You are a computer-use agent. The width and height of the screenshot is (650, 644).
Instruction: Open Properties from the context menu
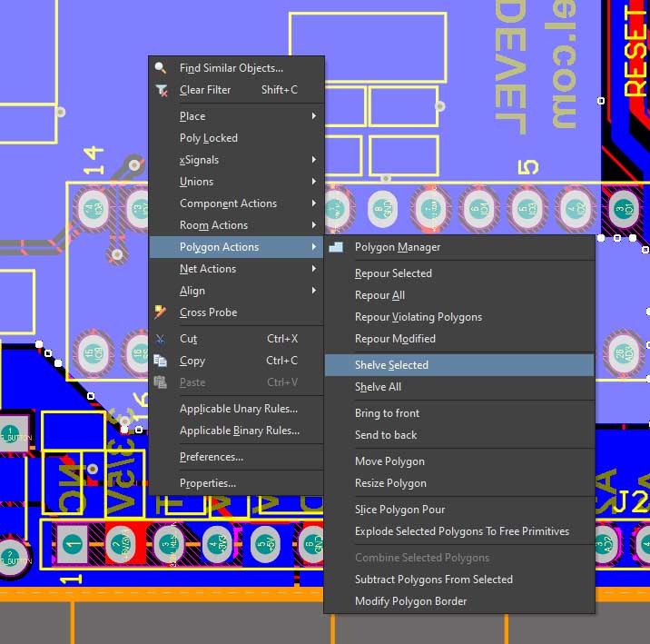[208, 483]
